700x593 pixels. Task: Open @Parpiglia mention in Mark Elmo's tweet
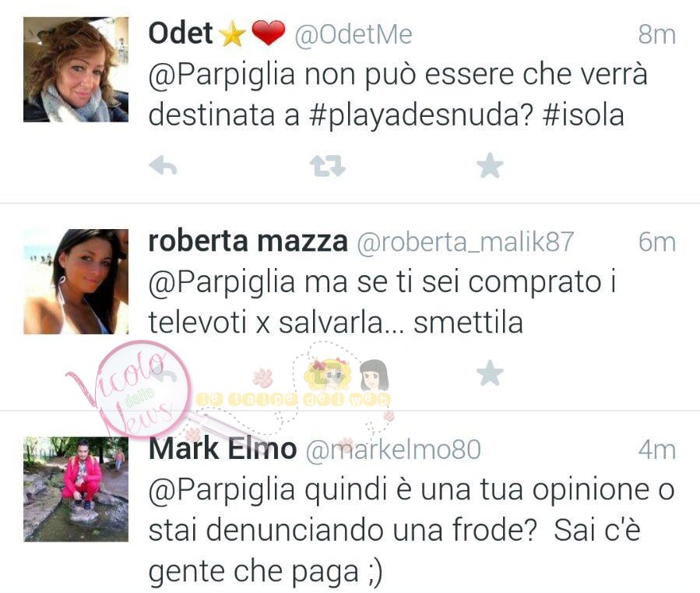point(222,490)
